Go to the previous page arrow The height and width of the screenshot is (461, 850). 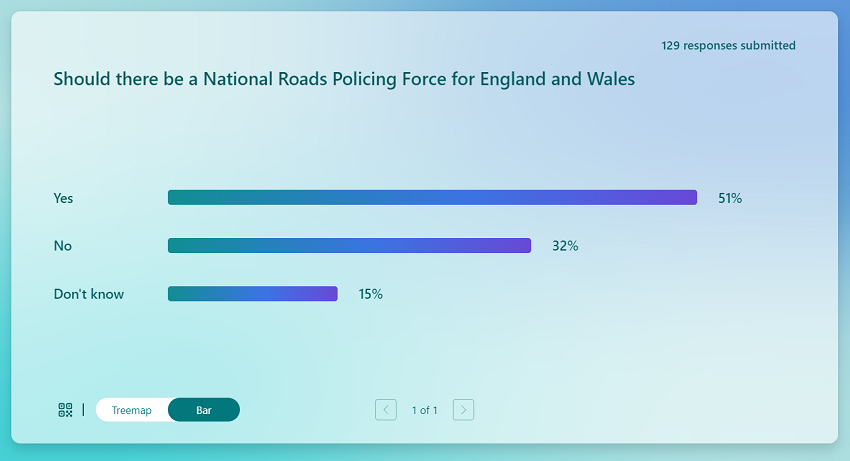(x=386, y=410)
